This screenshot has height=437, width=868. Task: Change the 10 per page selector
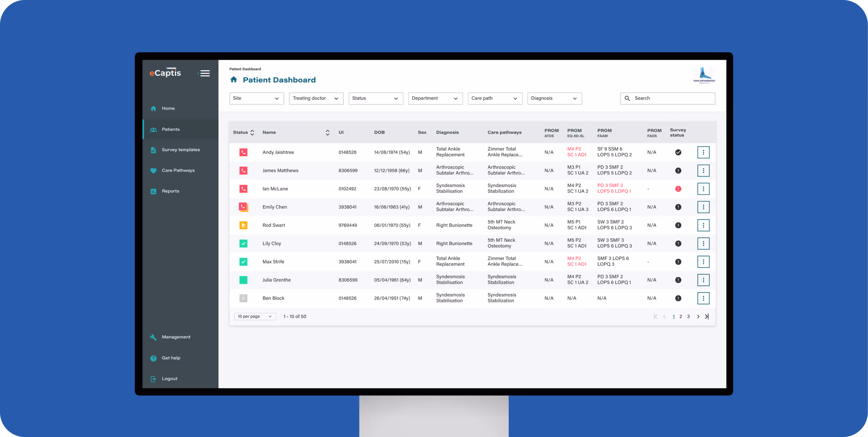pyautogui.click(x=255, y=316)
